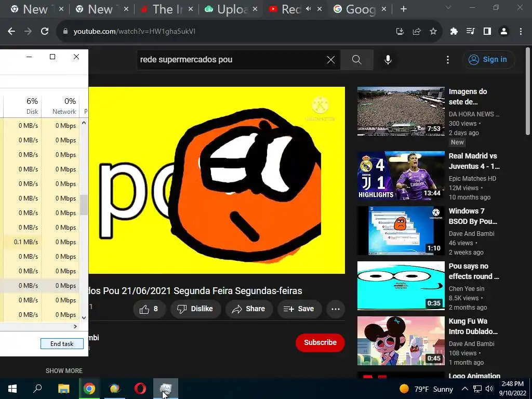Mute the YouTube tab audio
Viewport: 532px width, 399px height.
point(308,9)
